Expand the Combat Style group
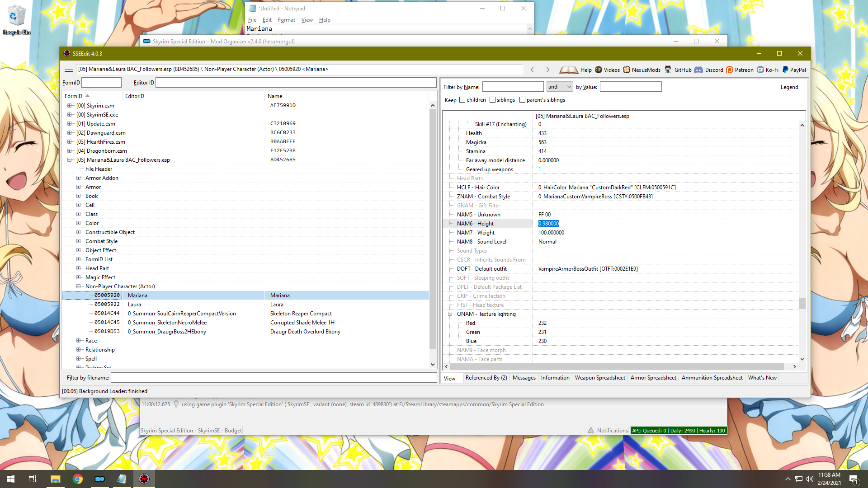868x488 pixels. 78,241
